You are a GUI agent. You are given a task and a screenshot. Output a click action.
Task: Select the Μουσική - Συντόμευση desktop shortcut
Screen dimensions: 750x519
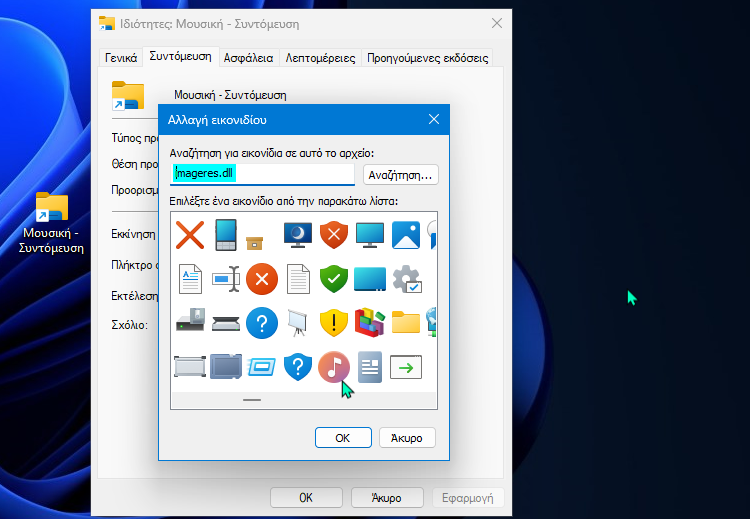[52, 222]
